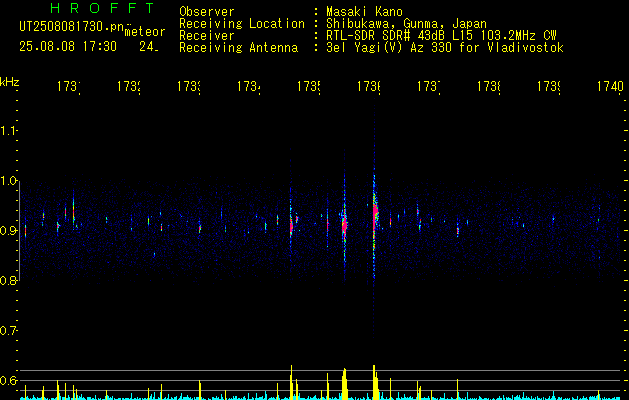The height and width of the screenshot is (400, 629).
Task: Click the 0.9 kHz frequency axis label
Action: pyautogui.click(x=8, y=230)
